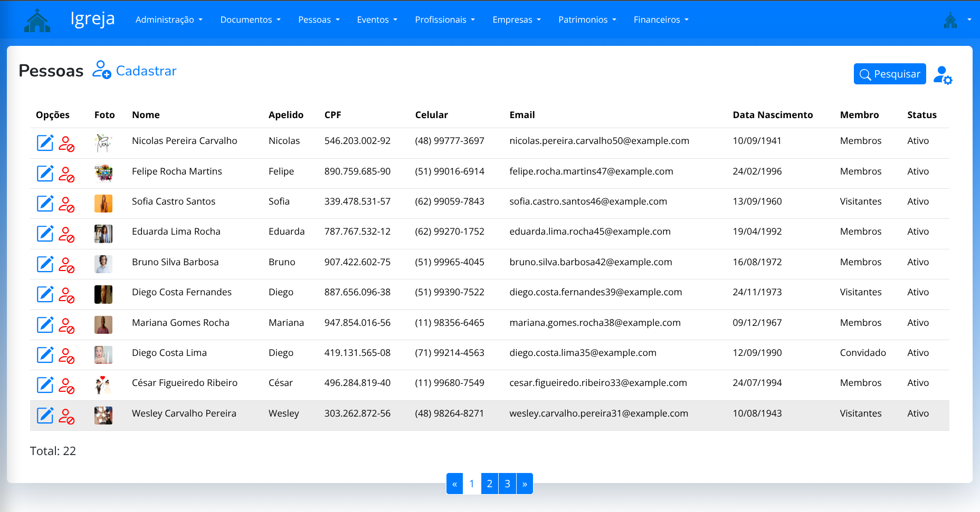The image size is (980, 512).
Task: Click the next page arrow
Action: [x=525, y=484]
